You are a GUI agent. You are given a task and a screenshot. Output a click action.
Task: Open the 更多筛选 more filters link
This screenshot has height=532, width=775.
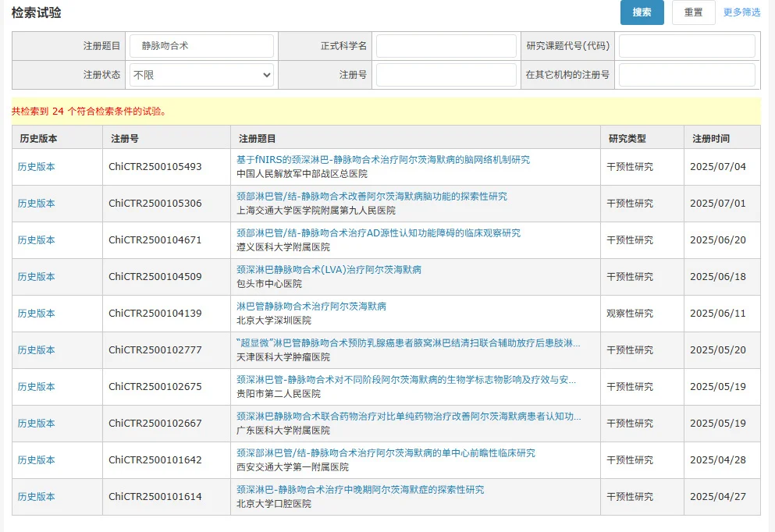[741, 12]
